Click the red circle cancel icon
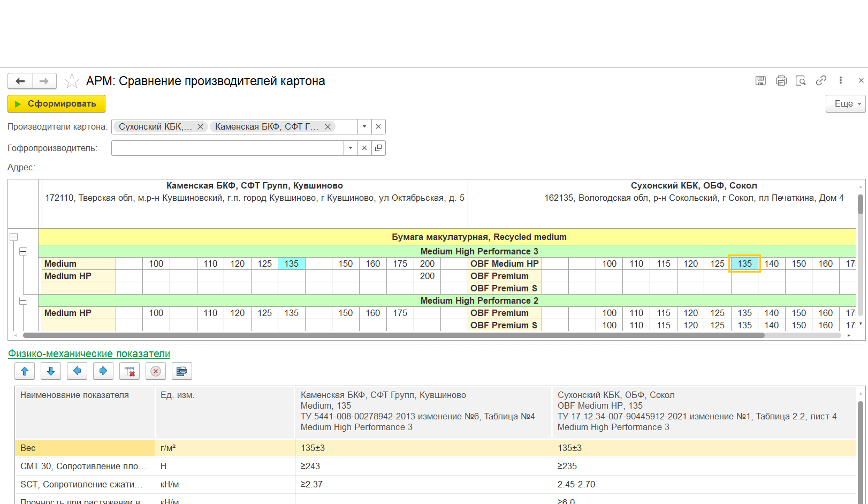The height and width of the screenshot is (504, 868). point(156,371)
